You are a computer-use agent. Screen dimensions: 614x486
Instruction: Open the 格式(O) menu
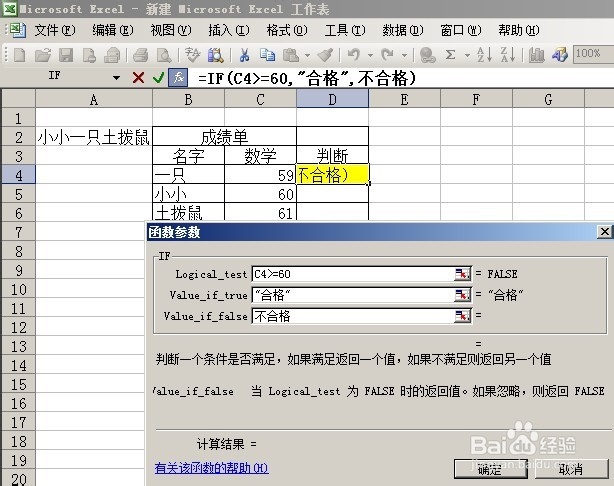(287, 31)
